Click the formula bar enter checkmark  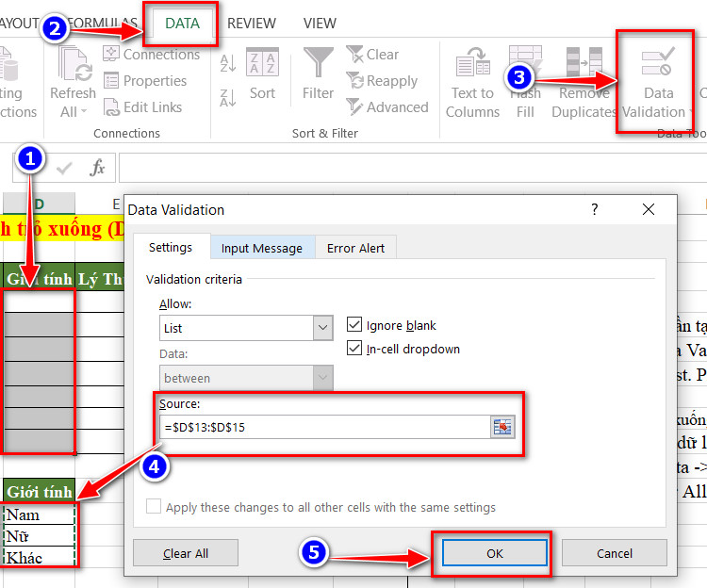(64, 168)
